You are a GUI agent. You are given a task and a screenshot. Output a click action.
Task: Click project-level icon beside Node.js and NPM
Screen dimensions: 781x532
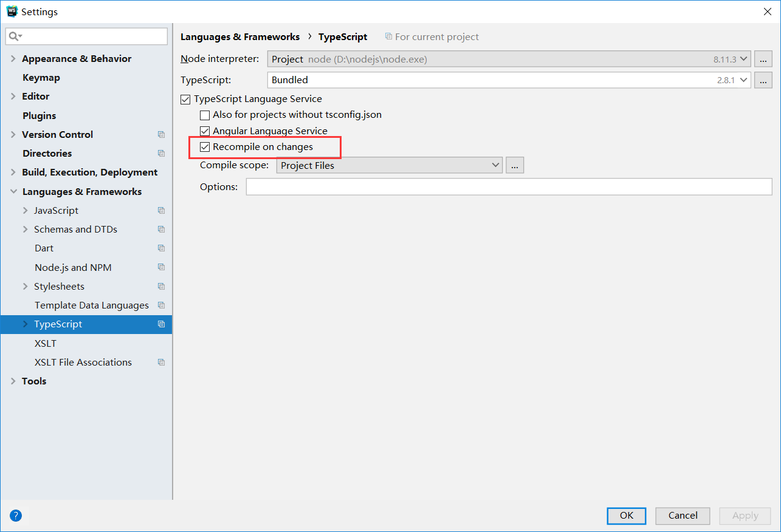(x=161, y=268)
